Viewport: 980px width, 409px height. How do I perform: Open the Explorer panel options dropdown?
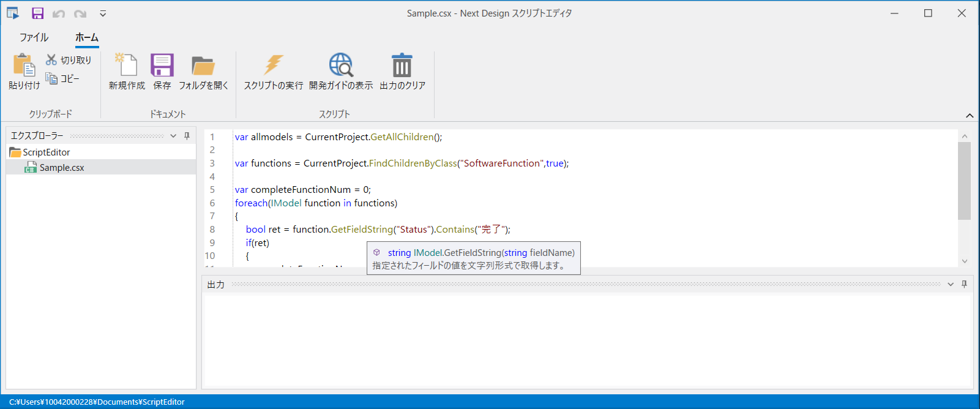pos(173,136)
